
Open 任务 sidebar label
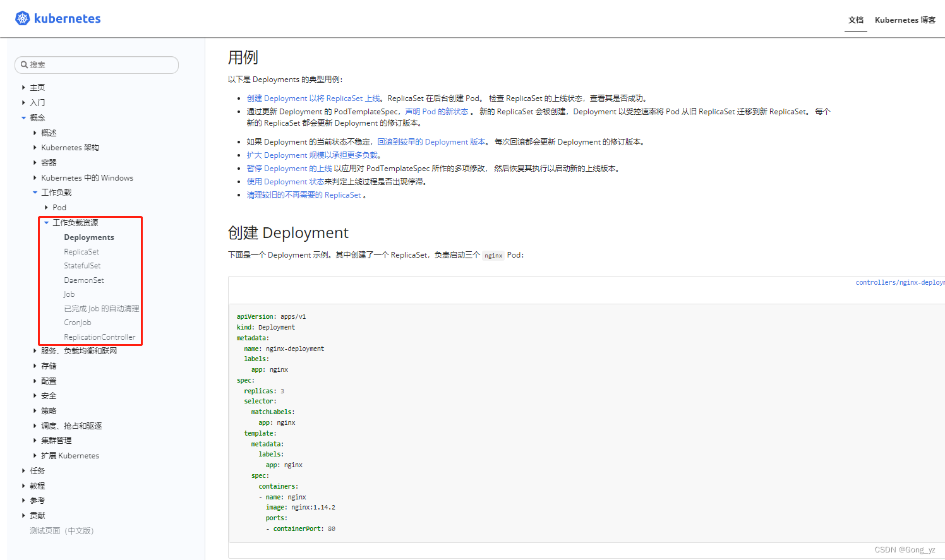point(37,471)
